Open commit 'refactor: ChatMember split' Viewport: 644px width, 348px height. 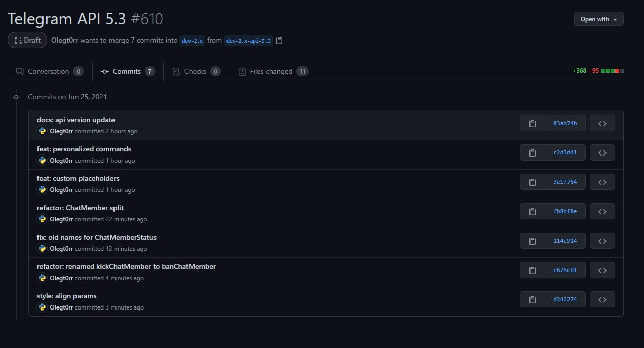coord(80,208)
